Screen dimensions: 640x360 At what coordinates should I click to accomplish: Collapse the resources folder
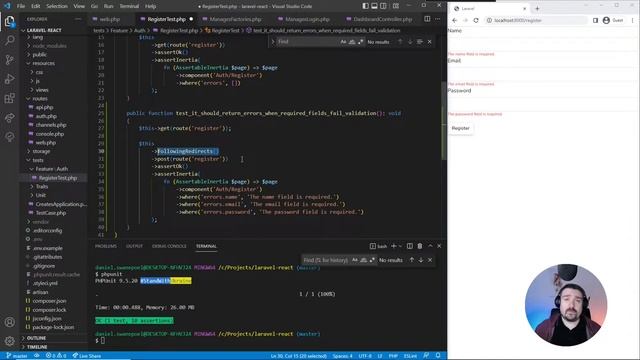[43, 63]
